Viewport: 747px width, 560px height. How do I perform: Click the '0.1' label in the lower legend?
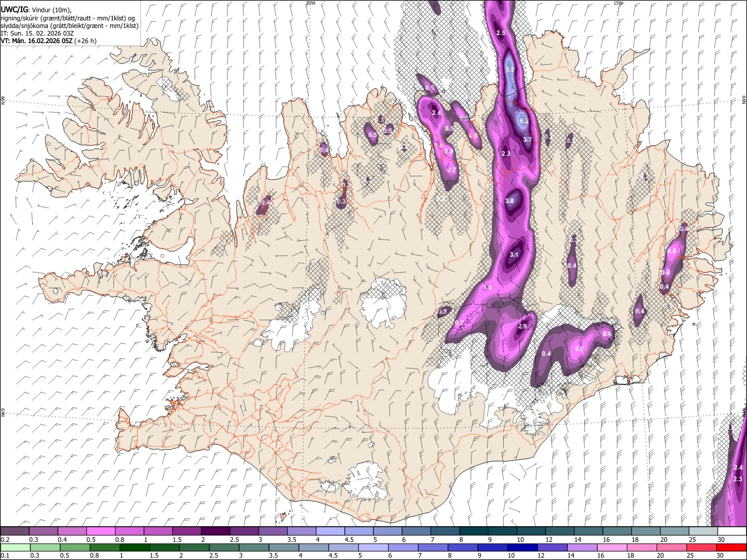point(5,555)
